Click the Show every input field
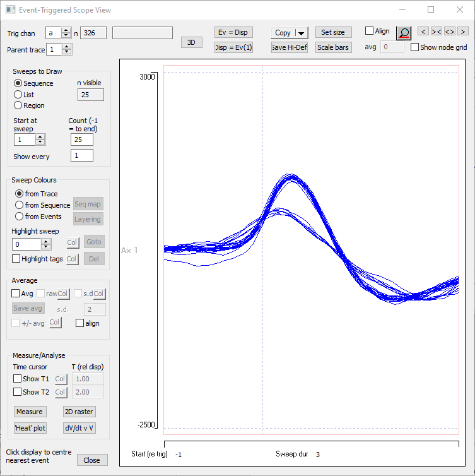Viewport: 475px width, 476px height. coord(82,155)
